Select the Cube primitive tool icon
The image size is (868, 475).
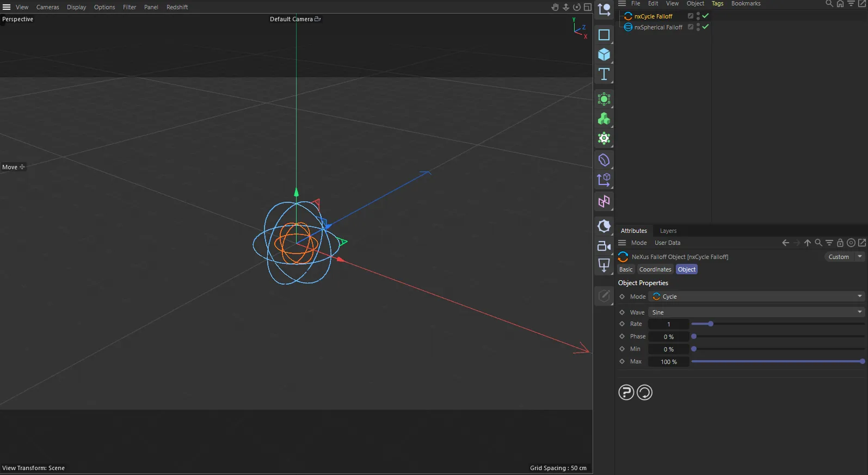click(x=604, y=54)
